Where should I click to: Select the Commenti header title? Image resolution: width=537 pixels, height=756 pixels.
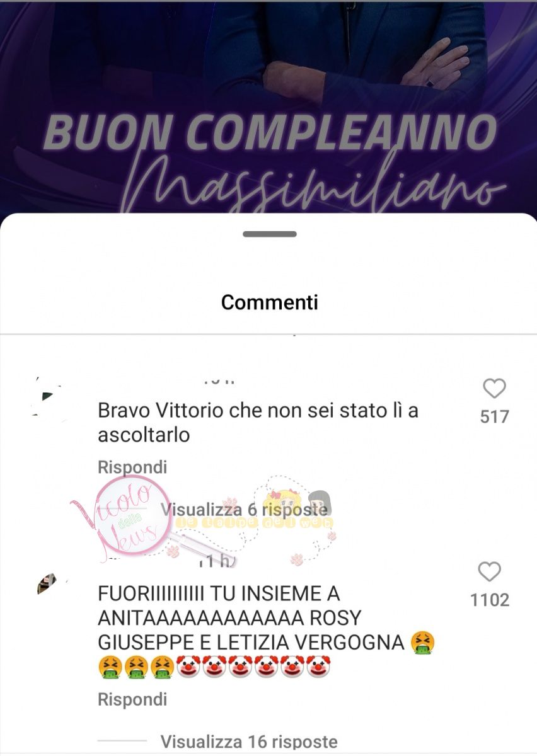pyautogui.click(x=269, y=302)
